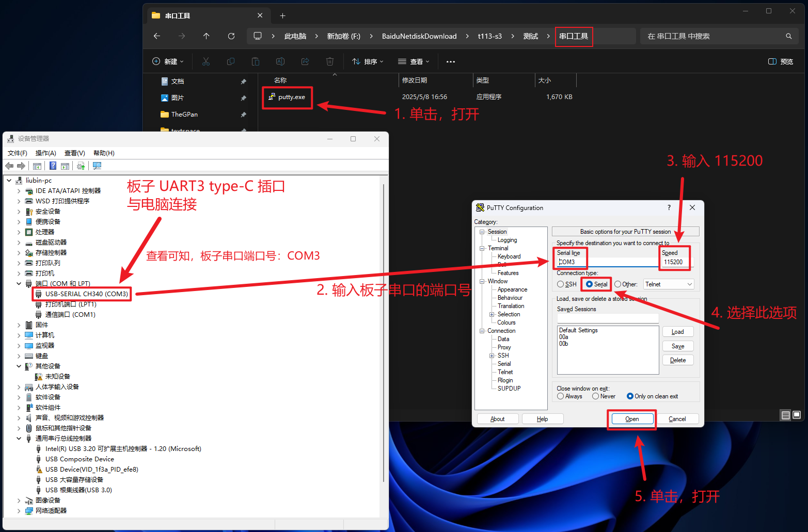The height and width of the screenshot is (532, 808).
Task: Collapse the 其他设备 node
Action: pos(19,366)
